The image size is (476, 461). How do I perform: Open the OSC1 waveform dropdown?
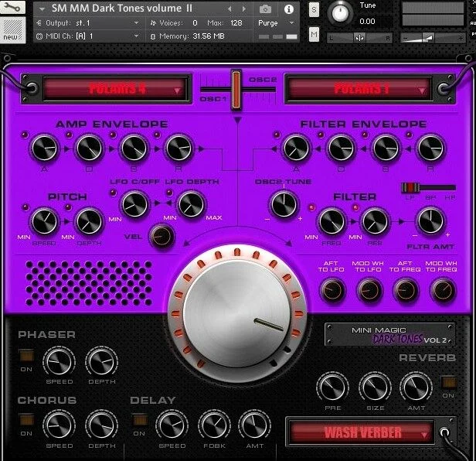(115, 89)
